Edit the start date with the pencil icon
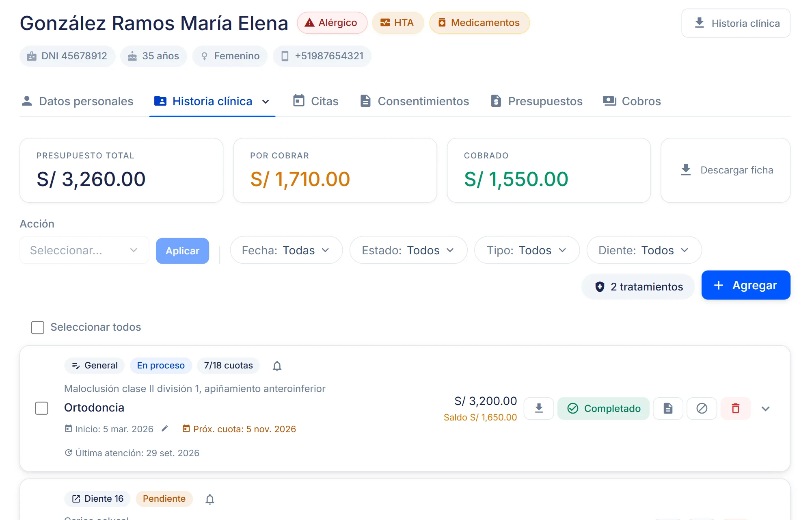Image resolution: width=812 pixels, height=520 pixels. tap(165, 429)
